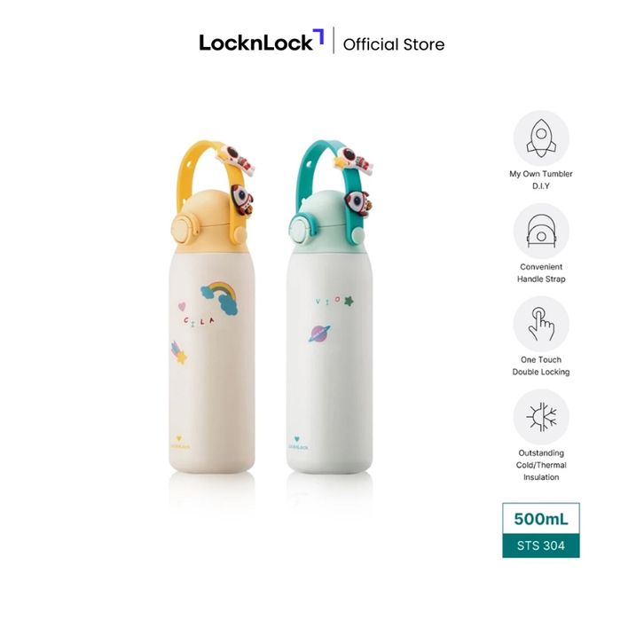Click the rocket charm on the teal strap
This screenshot has width=644, height=644.
tap(358, 202)
